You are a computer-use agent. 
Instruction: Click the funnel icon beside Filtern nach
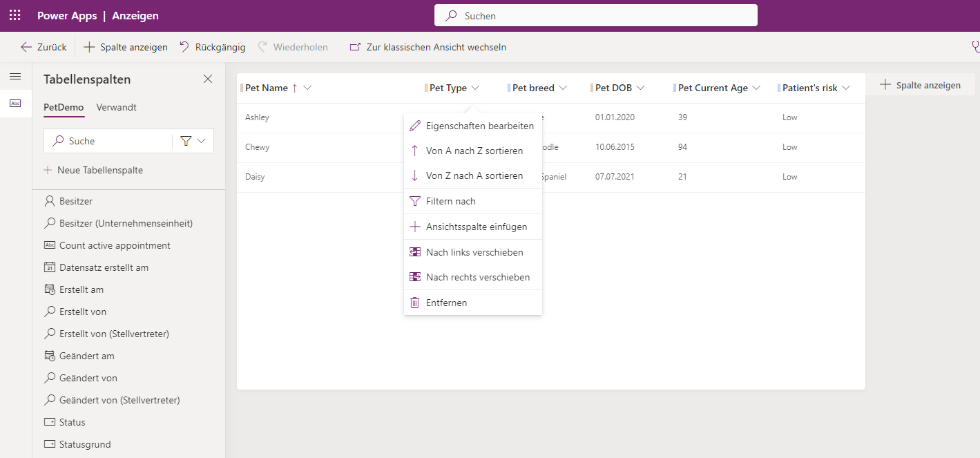[x=414, y=201]
